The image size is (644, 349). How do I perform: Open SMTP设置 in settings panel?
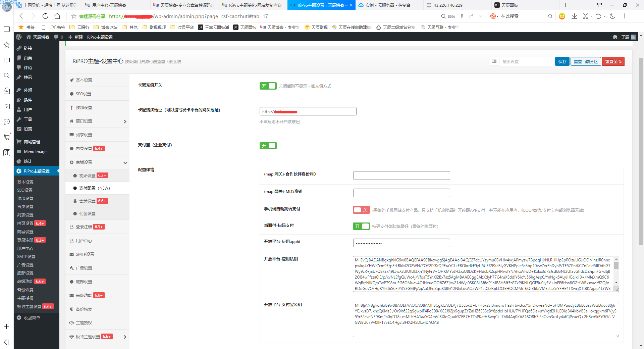coord(97,254)
